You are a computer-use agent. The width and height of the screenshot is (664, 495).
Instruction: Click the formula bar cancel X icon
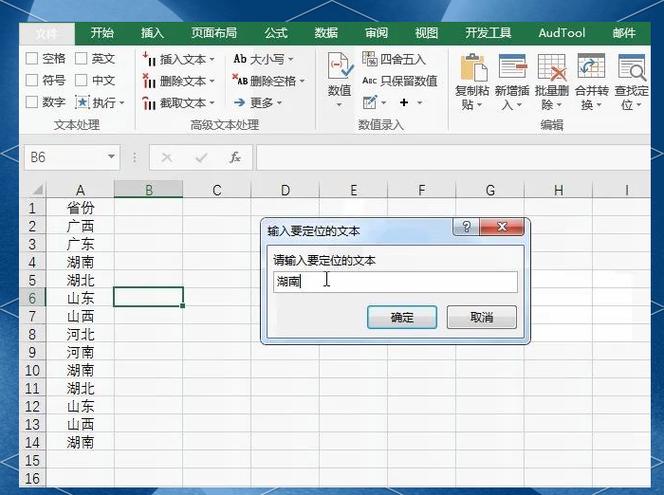[x=166, y=158]
